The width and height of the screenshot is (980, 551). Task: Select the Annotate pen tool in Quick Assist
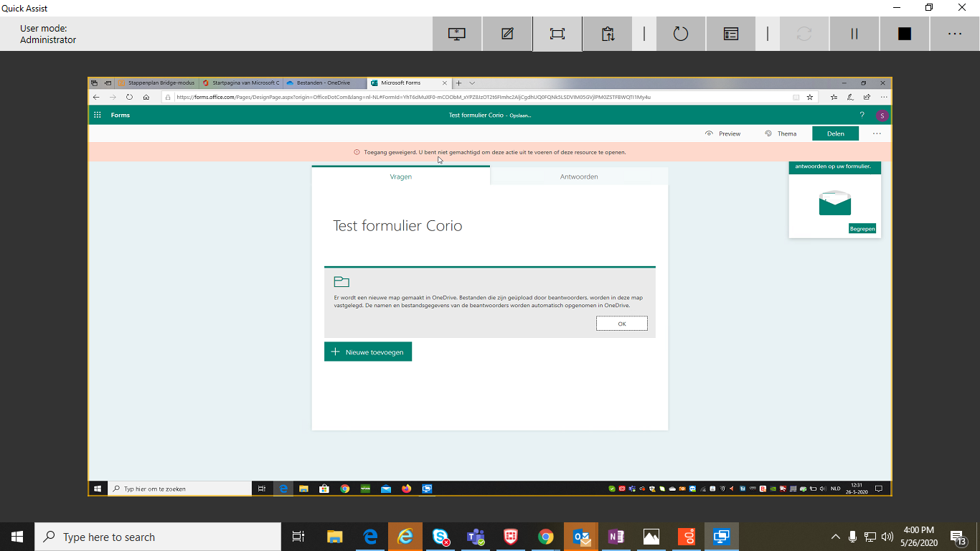(507, 33)
